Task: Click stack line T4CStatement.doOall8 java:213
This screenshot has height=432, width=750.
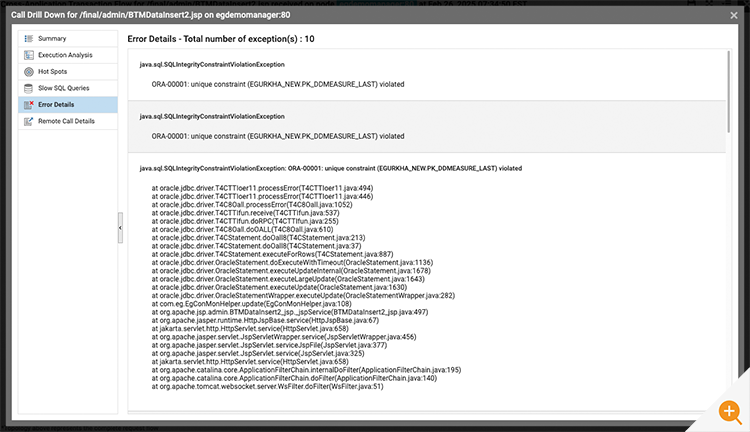Action: pyautogui.click(x=258, y=238)
